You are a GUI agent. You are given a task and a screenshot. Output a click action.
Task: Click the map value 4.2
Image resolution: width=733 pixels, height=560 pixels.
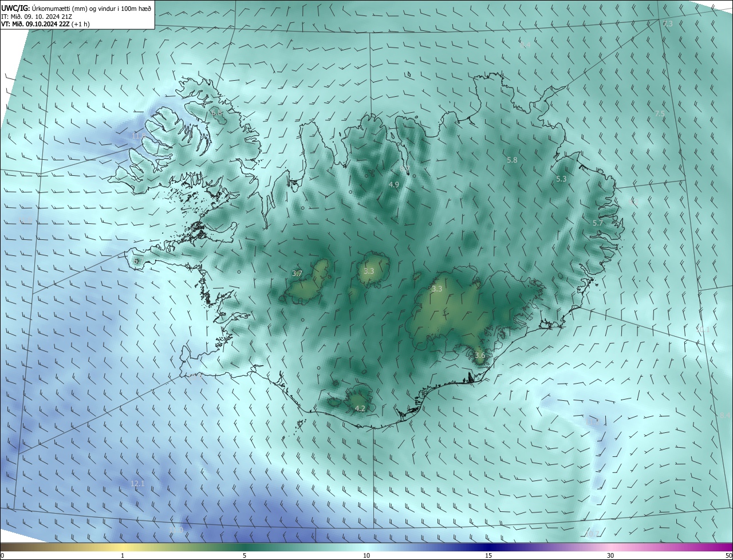(360, 408)
